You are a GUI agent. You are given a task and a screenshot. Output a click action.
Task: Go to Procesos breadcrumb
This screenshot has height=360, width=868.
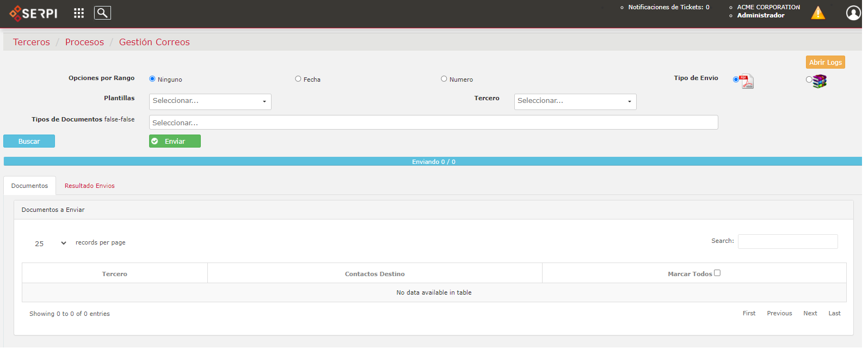coord(84,42)
